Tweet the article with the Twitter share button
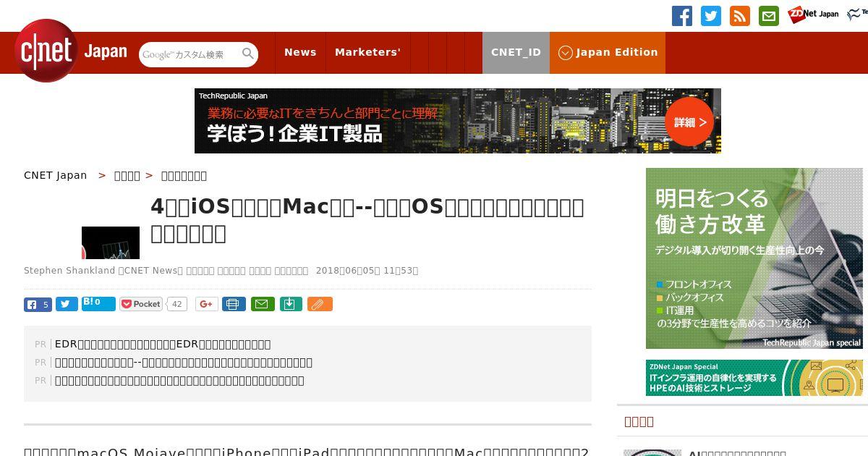Viewport: 868px width, 456px height. click(x=67, y=304)
